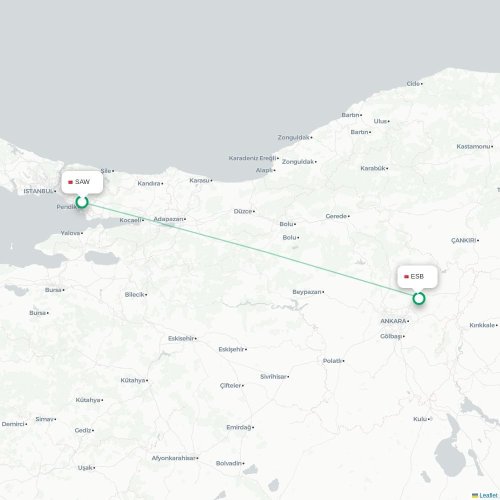Open the ESB airport label popup

(417, 277)
